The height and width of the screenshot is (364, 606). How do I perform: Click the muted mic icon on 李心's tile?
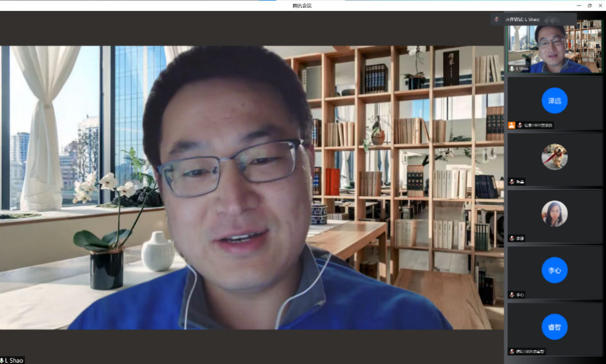(512, 295)
